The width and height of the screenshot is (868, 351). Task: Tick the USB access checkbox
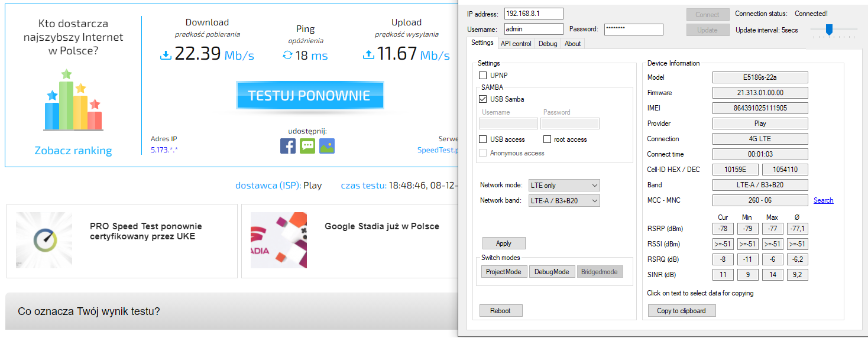pos(482,139)
